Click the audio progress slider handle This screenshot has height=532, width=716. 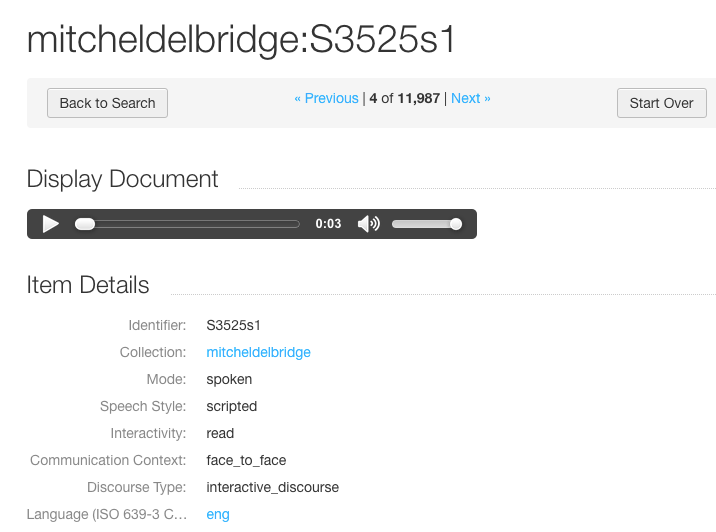[85, 224]
